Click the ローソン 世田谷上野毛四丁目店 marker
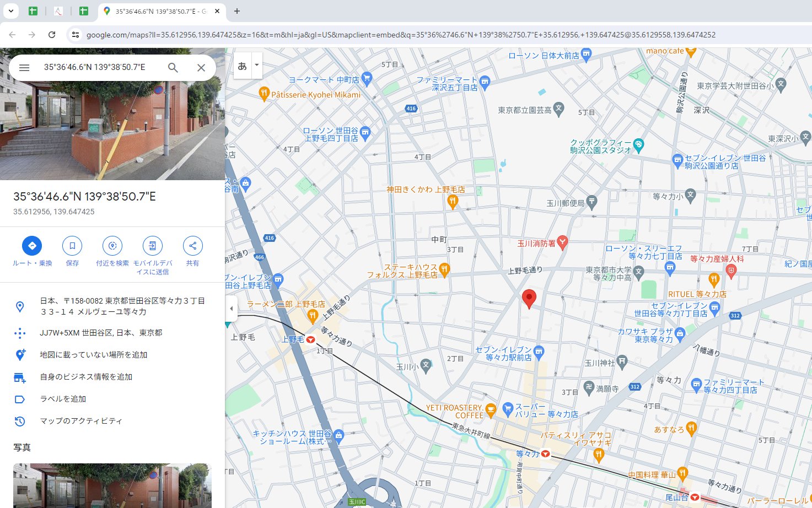The height and width of the screenshot is (508, 812). (x=365, y=133)
